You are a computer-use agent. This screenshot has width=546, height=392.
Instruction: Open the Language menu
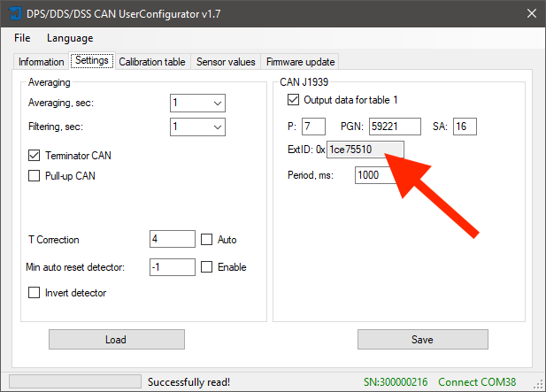[x=69, y=38]
